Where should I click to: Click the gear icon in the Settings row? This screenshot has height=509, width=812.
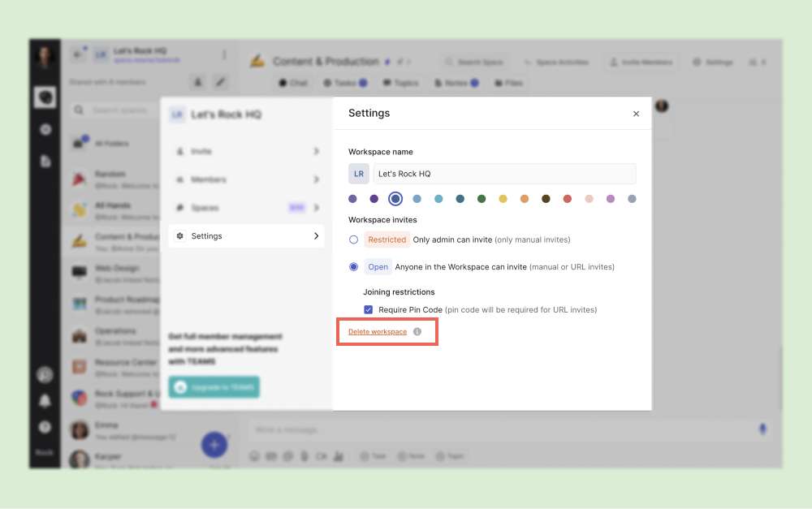tap(180, 236)
